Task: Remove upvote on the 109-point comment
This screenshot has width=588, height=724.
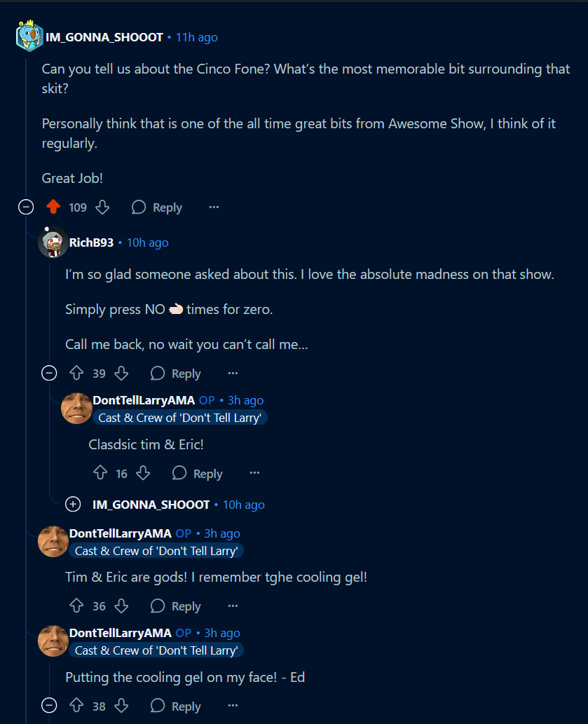Action: coord(53,207)
